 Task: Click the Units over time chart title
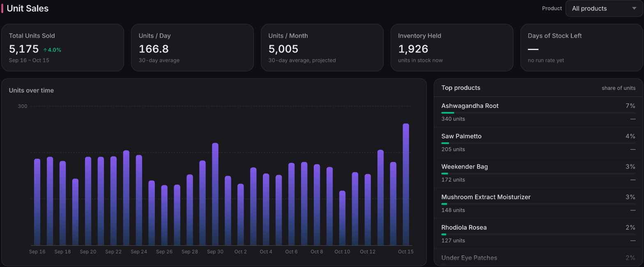pos(31,90)
